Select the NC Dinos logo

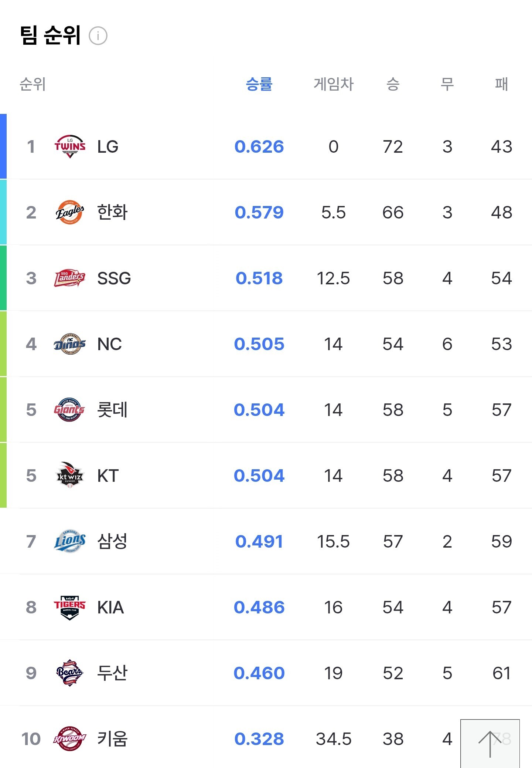click(x=70, y=344)
